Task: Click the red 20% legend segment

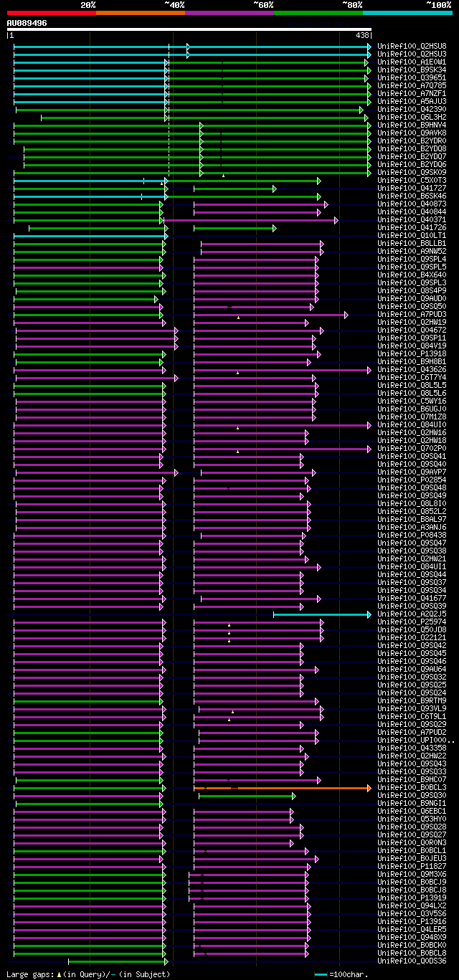Action: (x=51, y=13)
